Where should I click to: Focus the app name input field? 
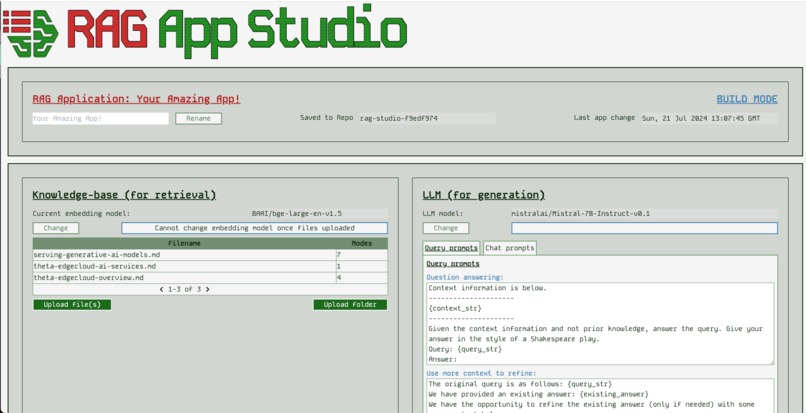point(100,119)
